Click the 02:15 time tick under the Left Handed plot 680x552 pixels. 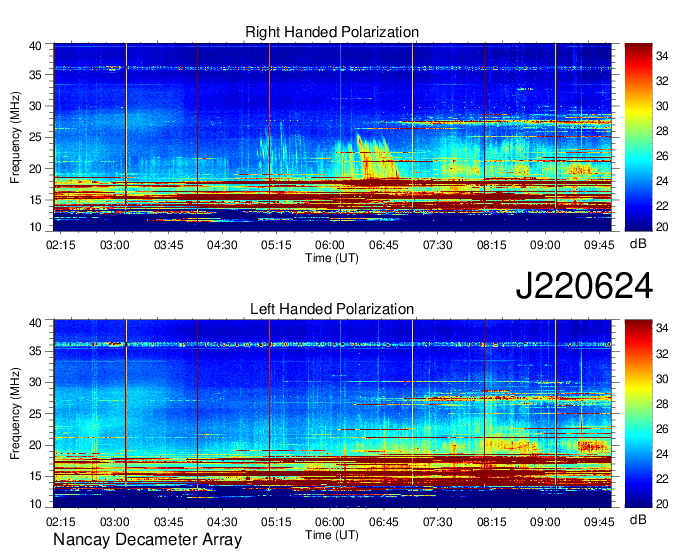coord(61,522)
